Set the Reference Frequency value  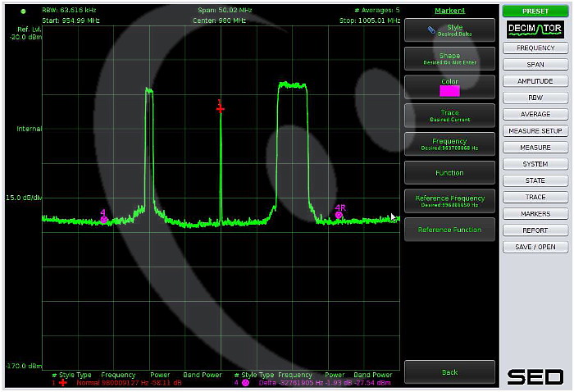click(449, 201)
